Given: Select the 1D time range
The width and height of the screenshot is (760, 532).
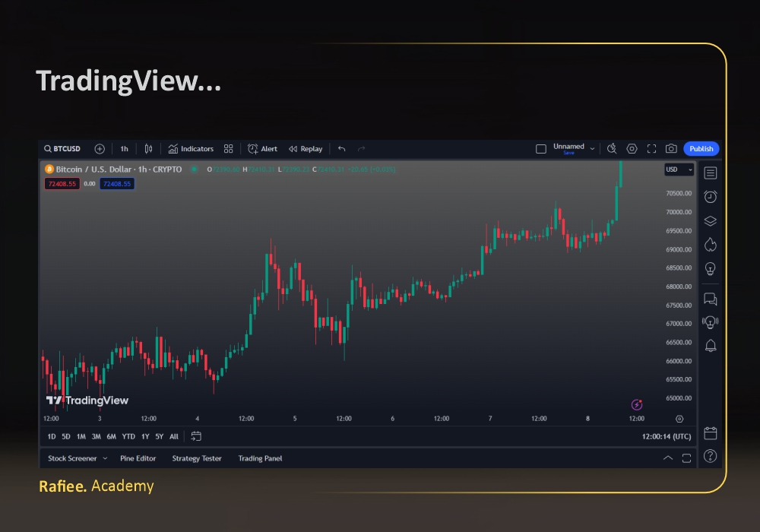Looking at the screenshot, I should 52,436.
